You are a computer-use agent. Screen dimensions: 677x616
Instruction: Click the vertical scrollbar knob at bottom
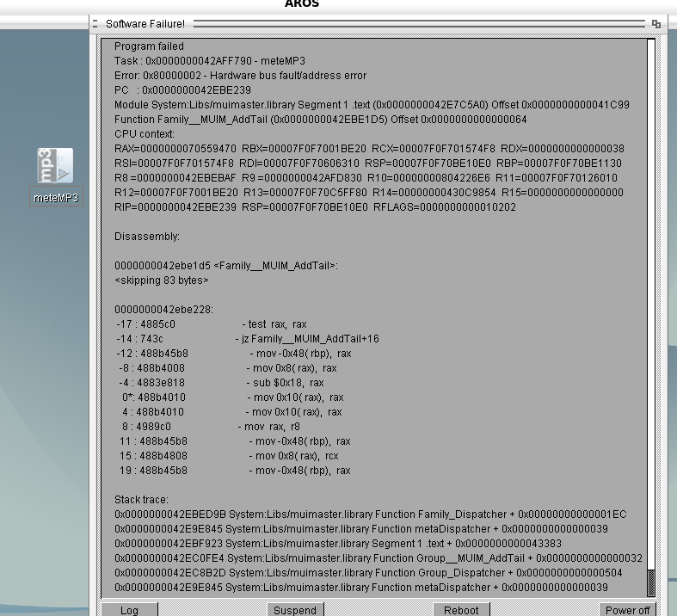click(651, 582)
